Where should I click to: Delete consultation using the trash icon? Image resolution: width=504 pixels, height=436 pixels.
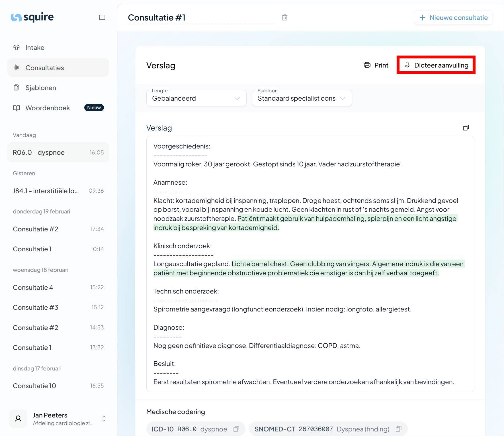pos(284,17)
